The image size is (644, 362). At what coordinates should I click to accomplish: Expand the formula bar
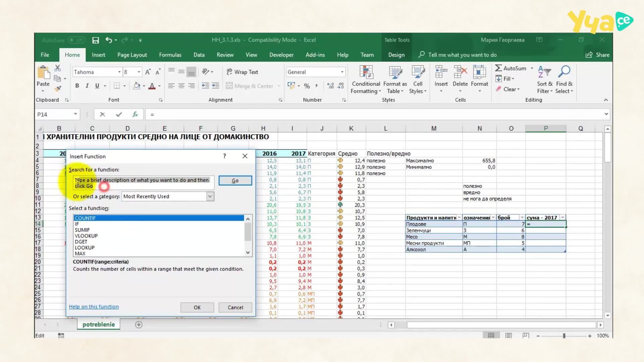click(x=606, y=114)
